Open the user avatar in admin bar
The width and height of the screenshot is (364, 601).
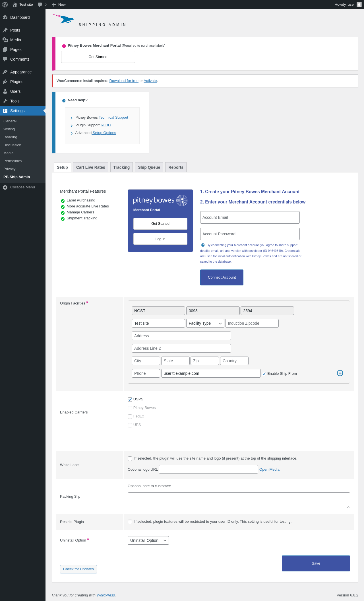(359, 5)
